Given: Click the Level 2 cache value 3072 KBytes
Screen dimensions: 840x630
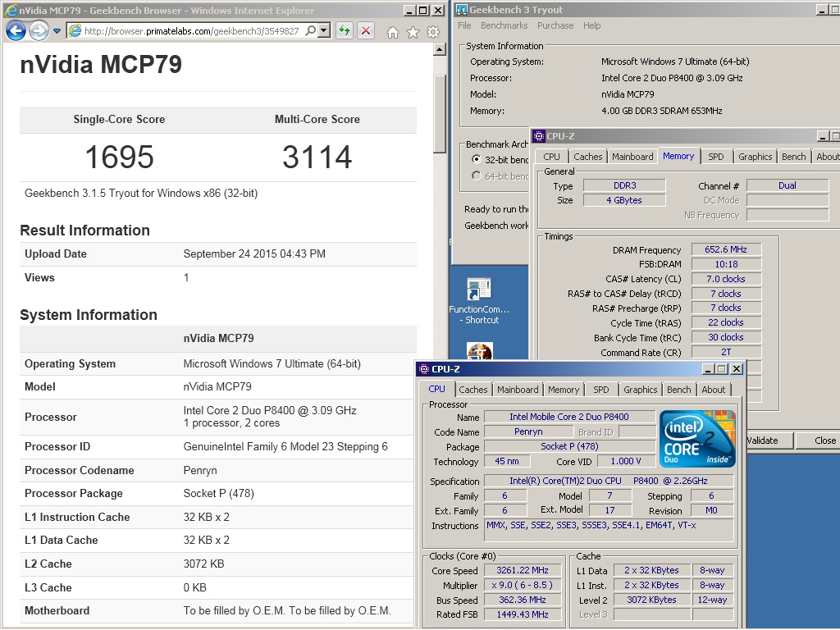Looking at the screenshot, I should tap(651, 600).
